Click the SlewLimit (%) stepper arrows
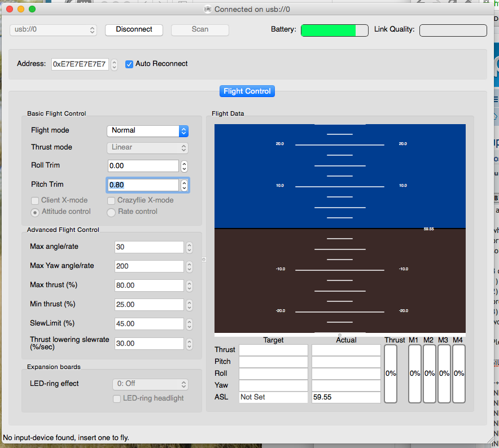Image resolution: width=499 pixels, height=448 pixels. point(189,324)
